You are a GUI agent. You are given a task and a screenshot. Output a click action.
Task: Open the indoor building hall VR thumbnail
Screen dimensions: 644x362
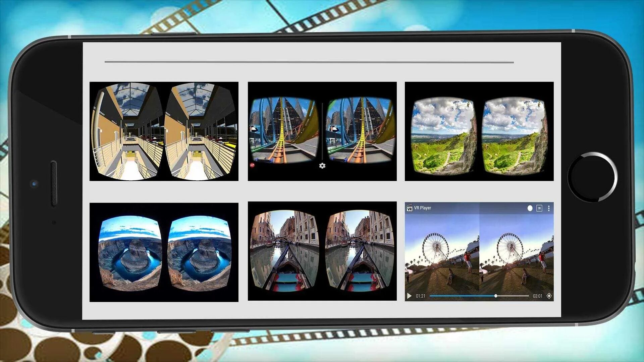pos(164,131)
